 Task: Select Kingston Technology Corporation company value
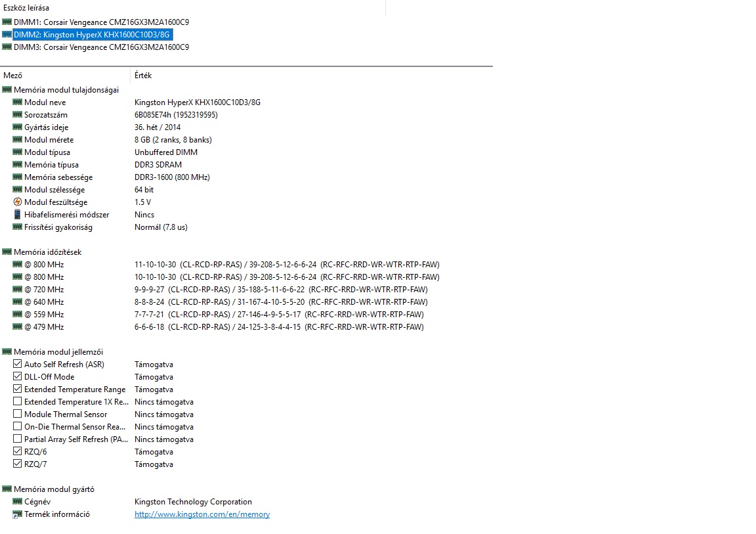pyautogui.click(x=194, y=502)
